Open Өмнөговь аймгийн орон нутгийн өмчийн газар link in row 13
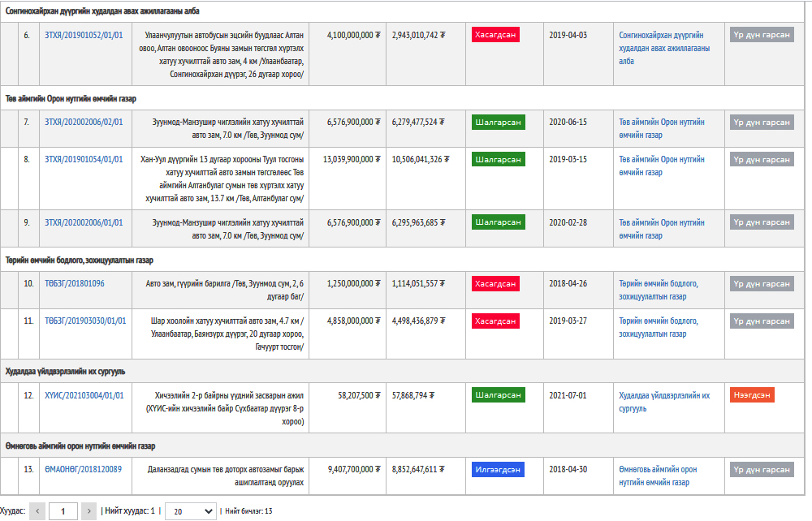The image size is (812, 521). pos(658,476)
